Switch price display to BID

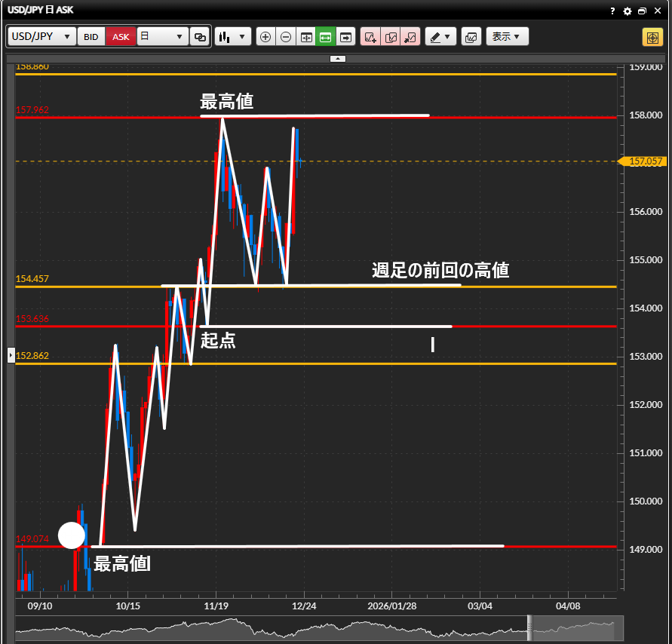91,37
